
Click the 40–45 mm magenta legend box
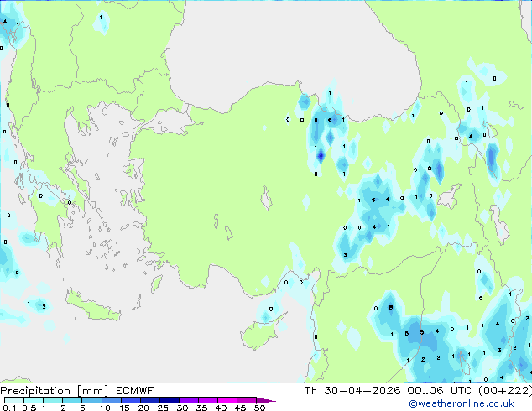227,400
